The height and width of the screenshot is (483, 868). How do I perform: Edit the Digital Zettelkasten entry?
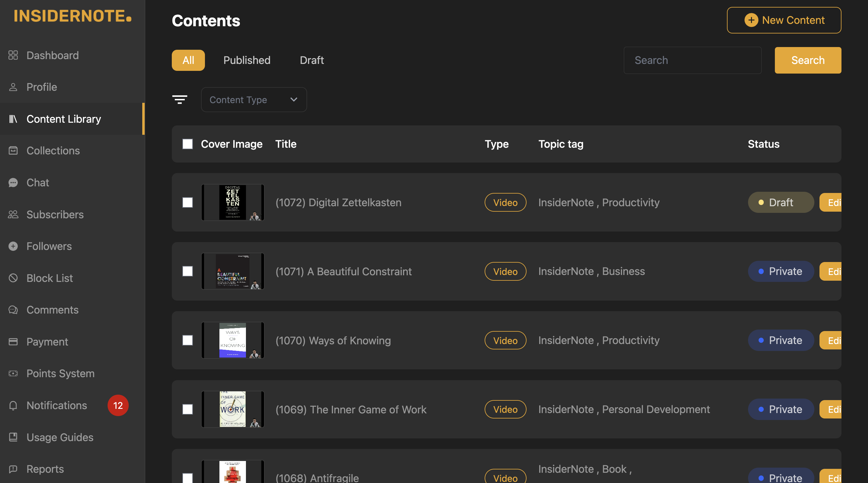tap(831, 203)
